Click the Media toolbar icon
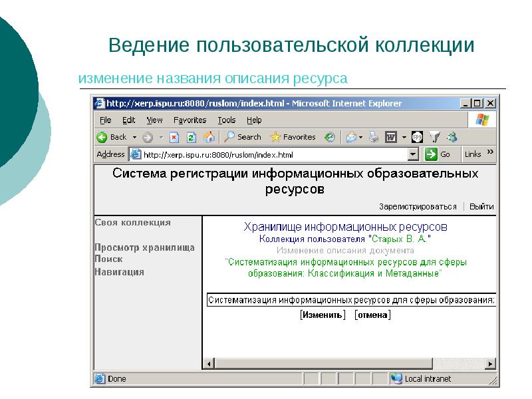532x399 pixels. (329, 137)
